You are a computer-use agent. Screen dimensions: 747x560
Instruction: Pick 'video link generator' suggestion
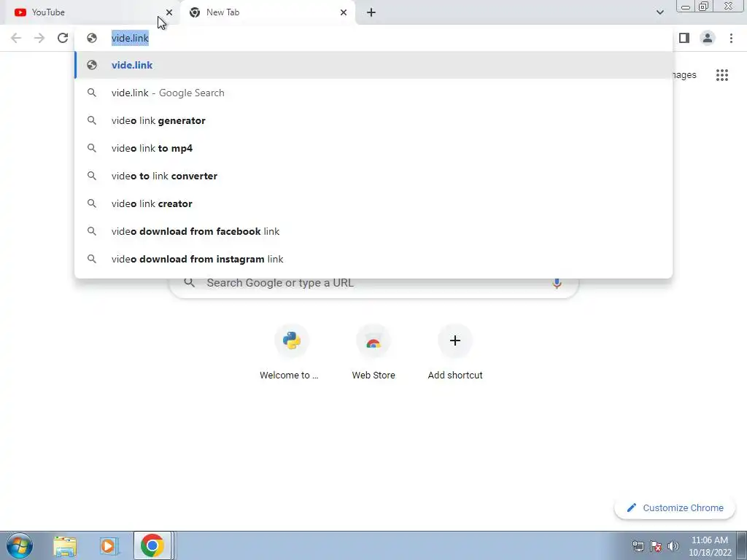coord(373,120)
